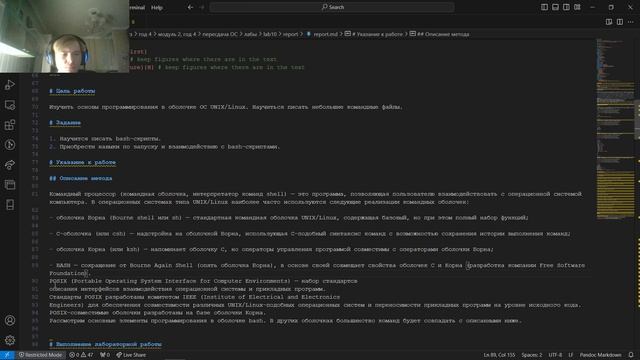This screenshot has height=360, width=640.
Task: Click the 'lab10' breadcrumb segment
Action: pyautogui.click(x=269, y=34)
